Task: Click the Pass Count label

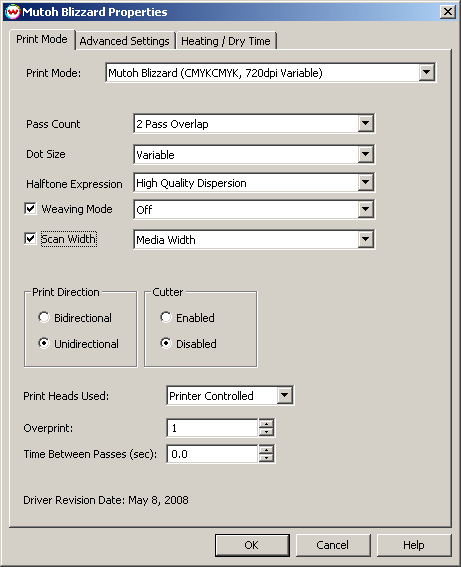Action: tap(53, 124)
